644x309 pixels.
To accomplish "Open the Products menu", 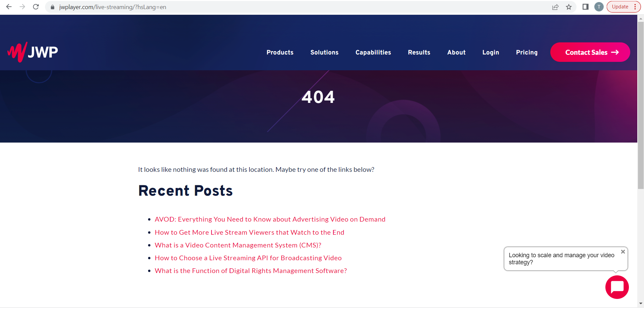I will pos(280,52).
